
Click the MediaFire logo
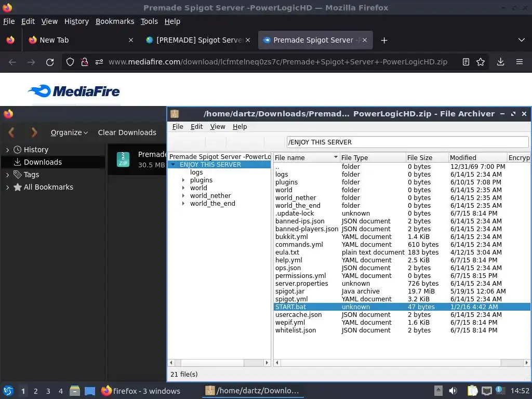click(74, 91)
